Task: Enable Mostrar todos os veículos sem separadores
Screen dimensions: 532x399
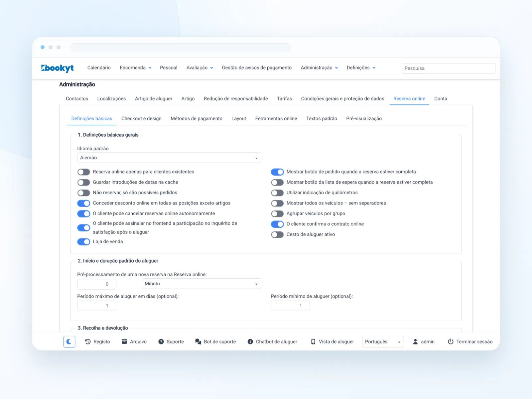Action: [x=277, y=203]
